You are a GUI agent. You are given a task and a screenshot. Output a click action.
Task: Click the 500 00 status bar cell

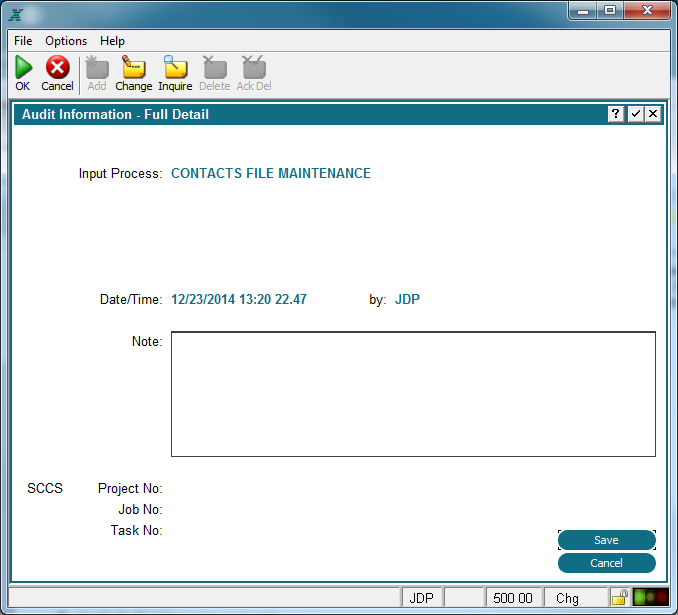(x=513, y=598)
